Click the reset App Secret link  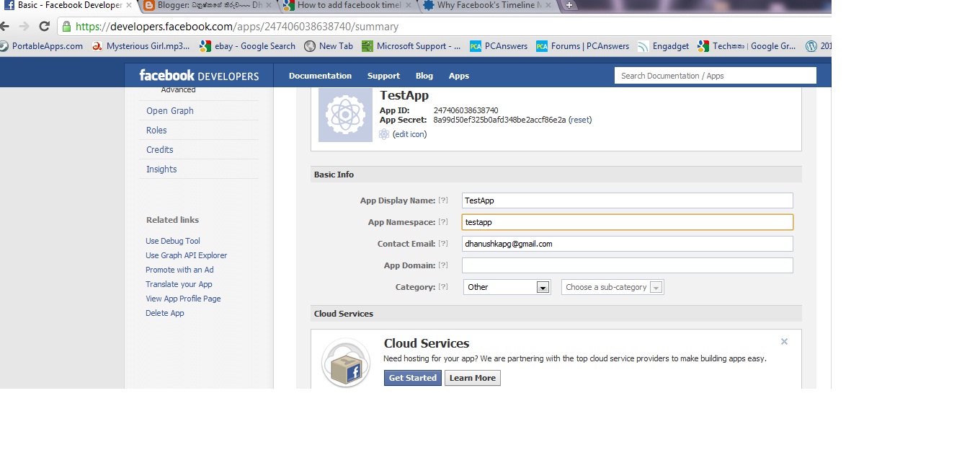click(x=580, y=120)
